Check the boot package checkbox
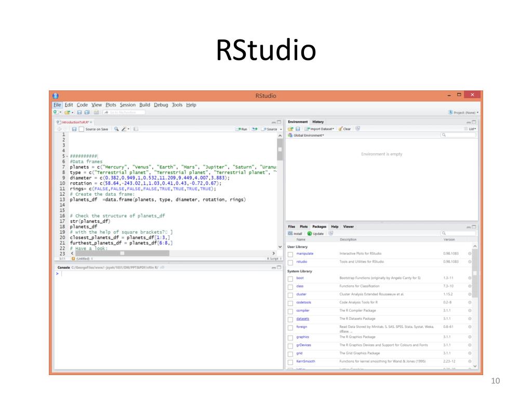The image size is (532, 399). [290, 279]
